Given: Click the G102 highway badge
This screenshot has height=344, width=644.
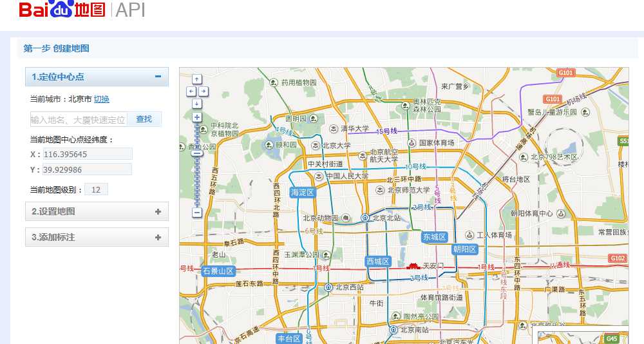Looking at the screenshot, I should tap(618, 258).
